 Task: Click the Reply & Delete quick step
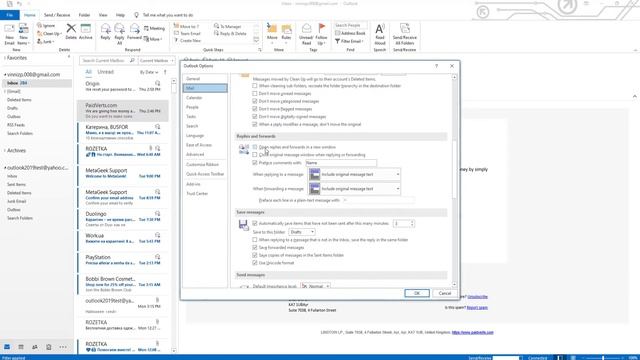[x=230, y=33]
